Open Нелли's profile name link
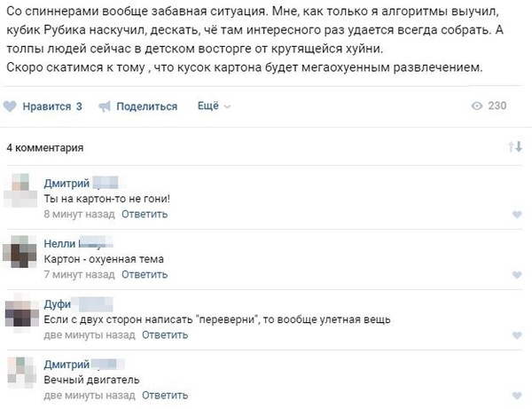The image size is (532, 409). pos(78,243)
